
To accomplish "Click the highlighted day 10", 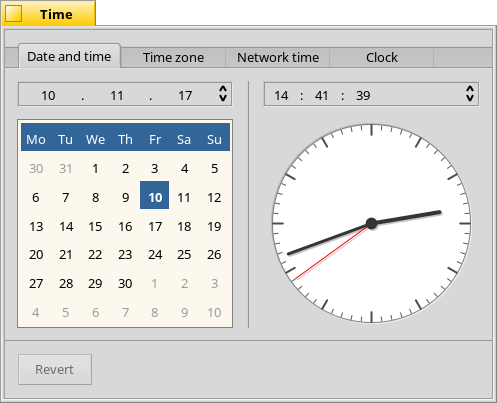I will (x=155, y=195).
